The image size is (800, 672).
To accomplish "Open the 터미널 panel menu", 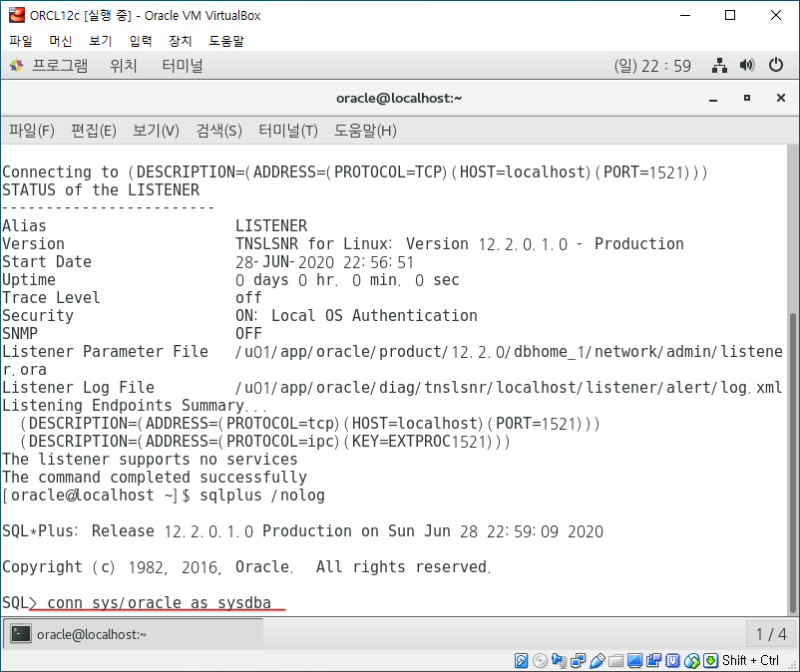I will (183, 65).
